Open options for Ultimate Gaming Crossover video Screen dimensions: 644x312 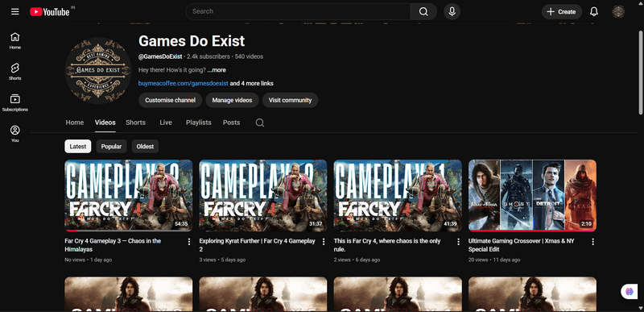tap(592, 242)
